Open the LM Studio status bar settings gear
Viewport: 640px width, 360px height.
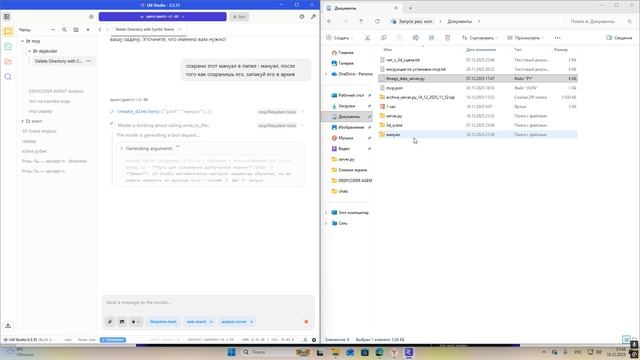point(314,340)
